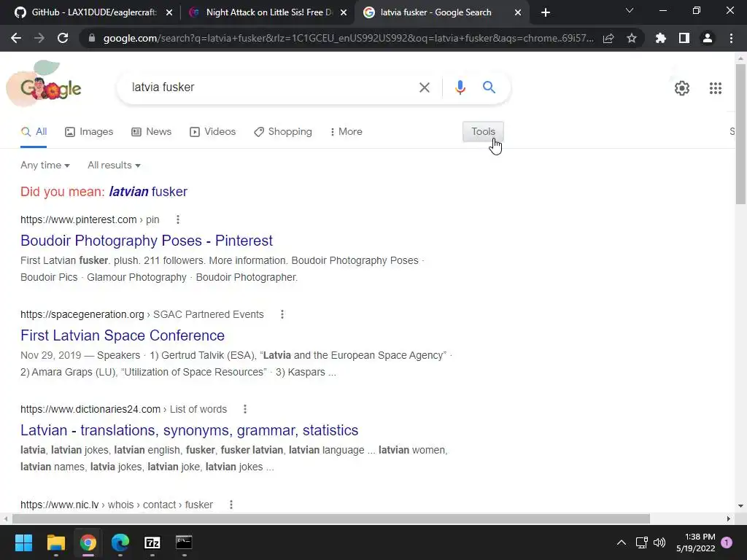
Task: Open 7-Zip from the taskbar
Action: pyautogui.click(x=152, y=542)
